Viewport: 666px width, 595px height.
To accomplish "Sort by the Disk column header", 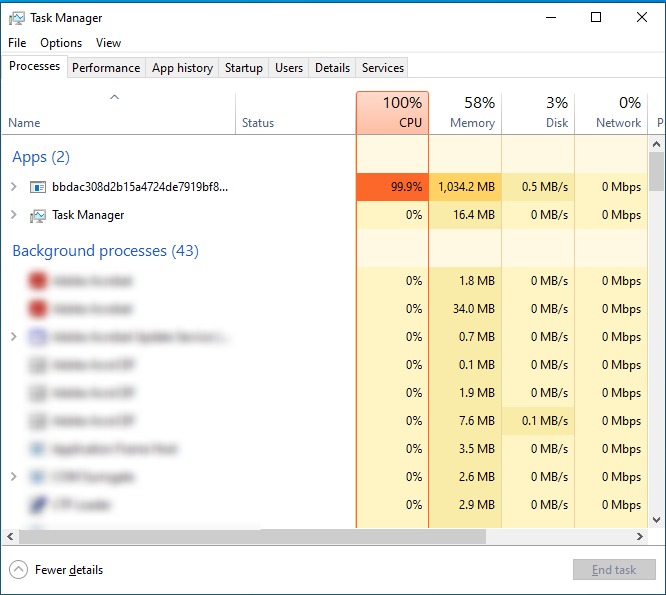I will coord(538,113).
